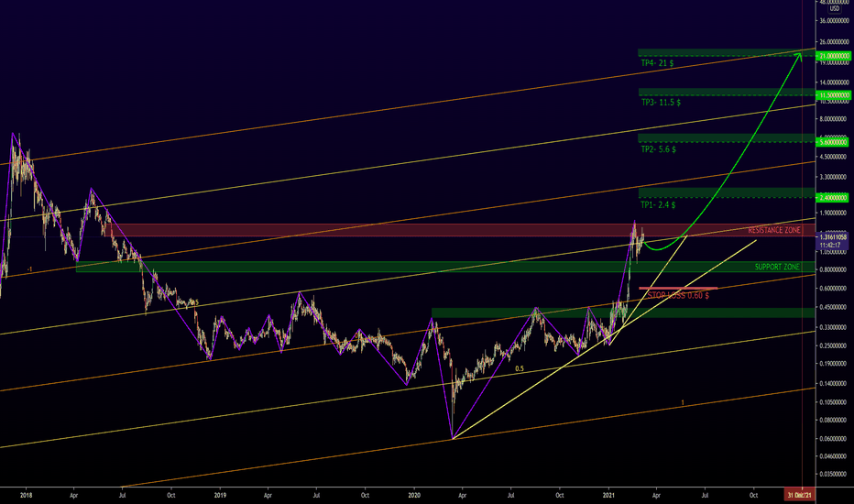Click the 2.40000000 green price tag

point(833,198)
